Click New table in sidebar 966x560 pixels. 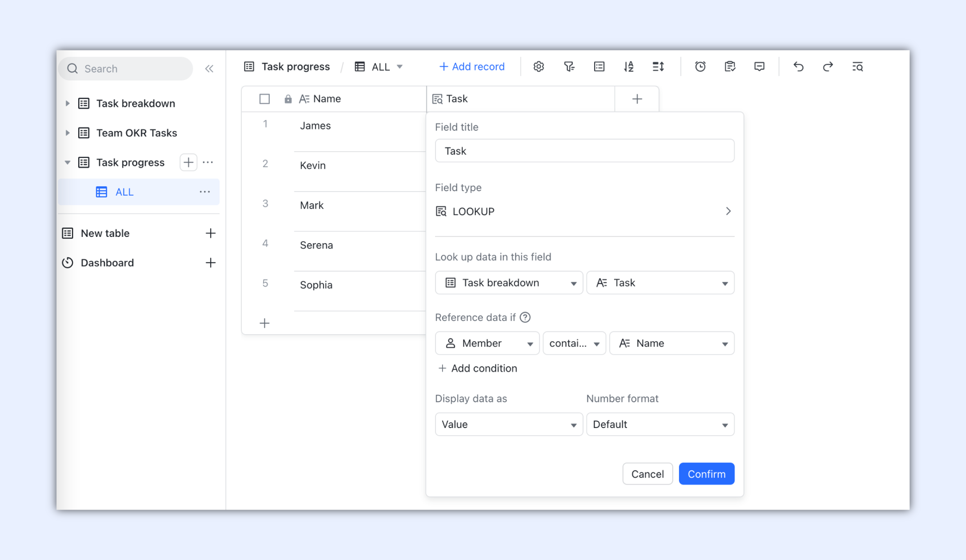pos(105,233)
